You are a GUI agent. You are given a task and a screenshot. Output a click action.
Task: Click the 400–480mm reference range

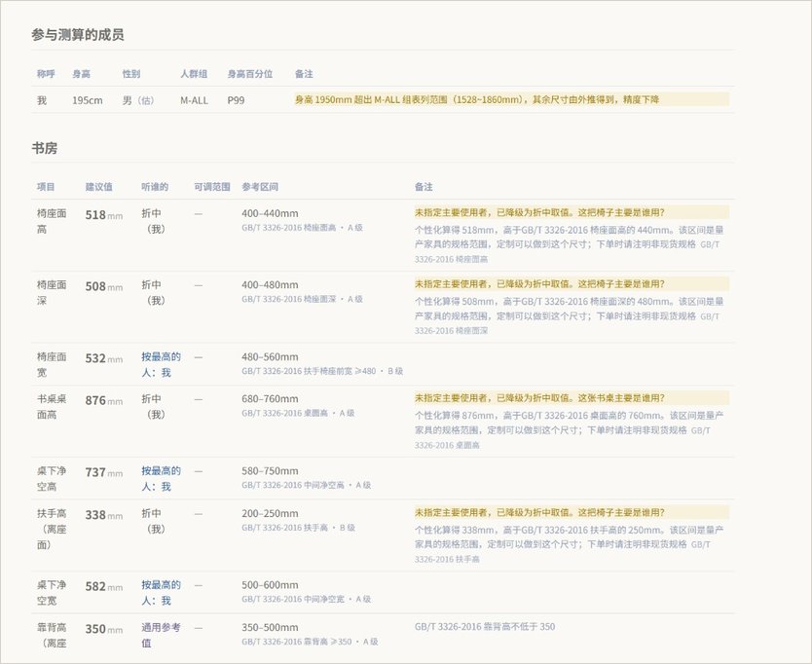(270, 285)
